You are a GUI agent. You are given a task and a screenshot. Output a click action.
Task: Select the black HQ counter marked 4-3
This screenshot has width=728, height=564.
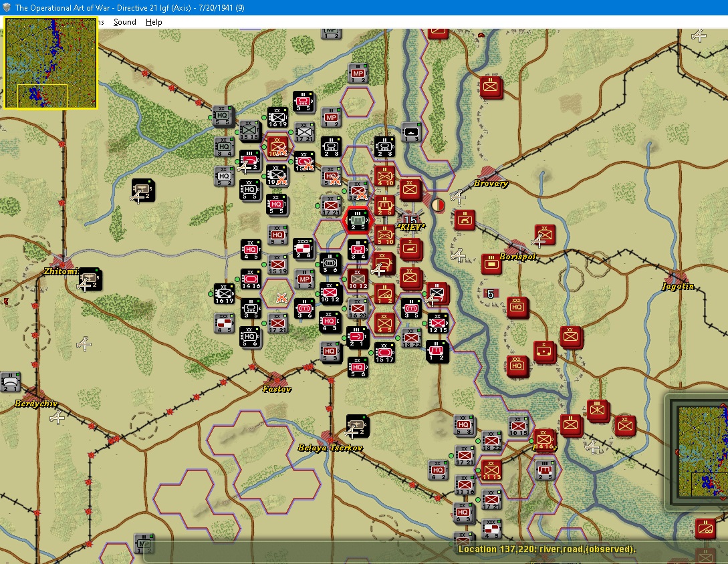click(x=330, y=322)
